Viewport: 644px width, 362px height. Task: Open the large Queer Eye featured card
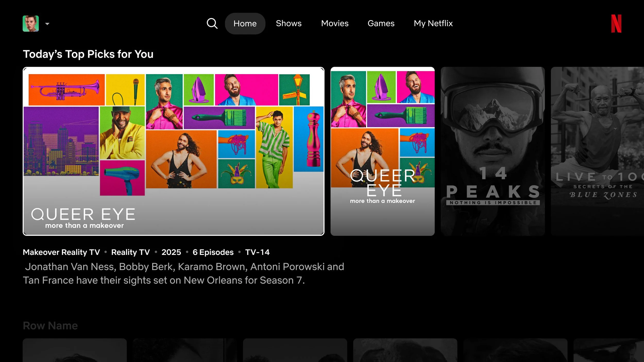pyautogui.click(x=173, y=144)
